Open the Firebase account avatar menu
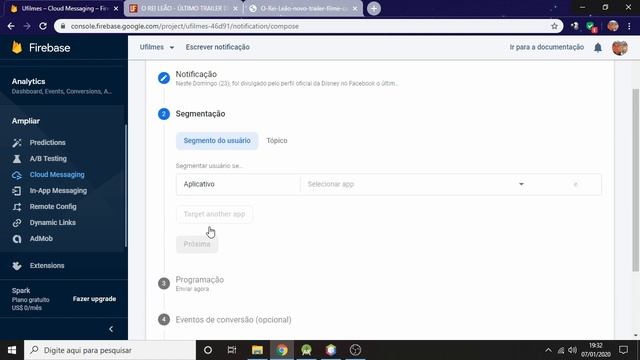Screen dimensions: 640x360 [620, 48]
